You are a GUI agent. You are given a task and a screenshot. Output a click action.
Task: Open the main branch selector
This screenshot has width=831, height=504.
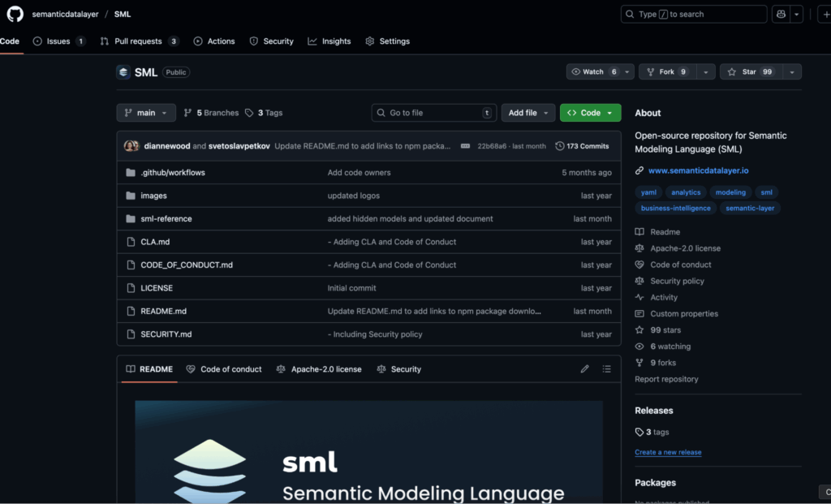(x=146, y=112)
